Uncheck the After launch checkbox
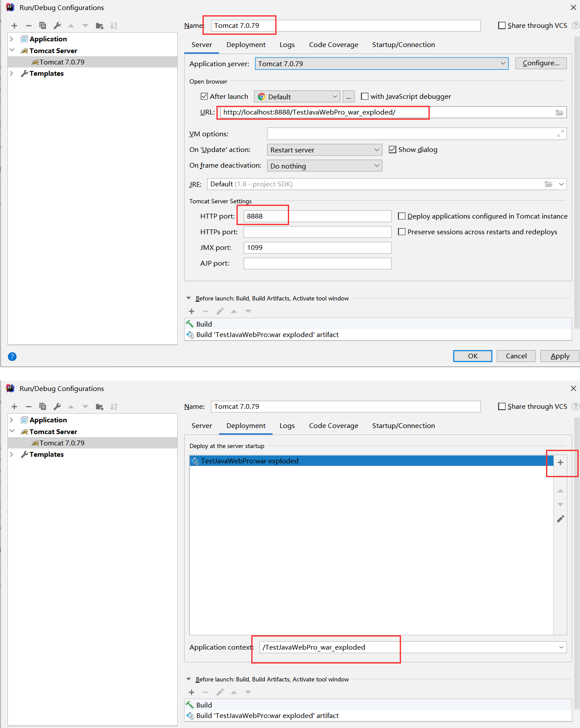The height and width of the screenshot is (728, 580). (x=204, y=96)
